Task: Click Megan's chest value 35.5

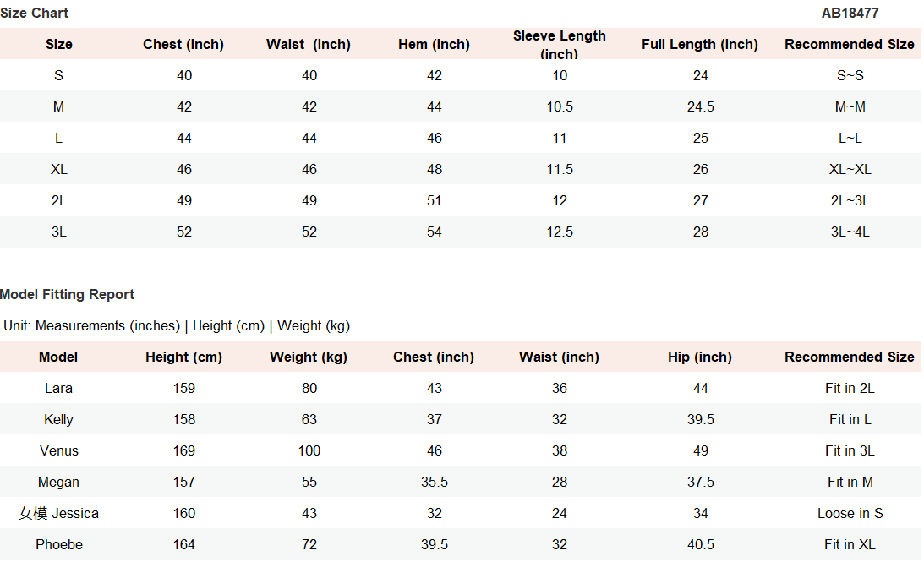Action: [x=434, y=482]
